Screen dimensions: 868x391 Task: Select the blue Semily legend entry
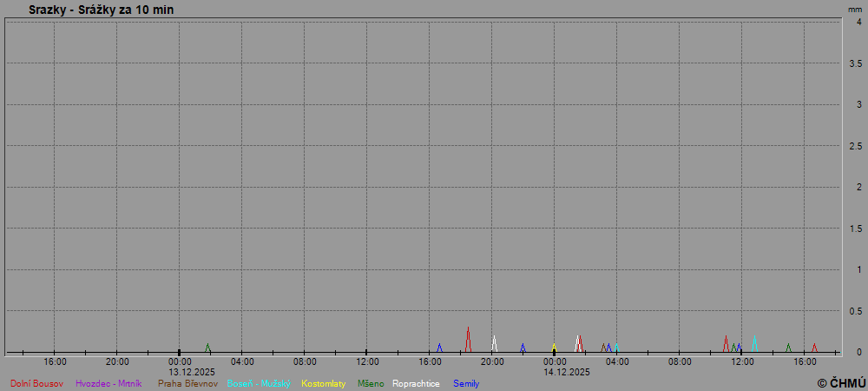[x=466, y=383]
